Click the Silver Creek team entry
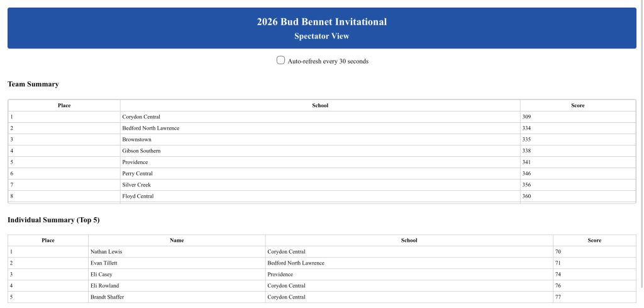This screenshot has width=644, height=308. click(136, 185)
